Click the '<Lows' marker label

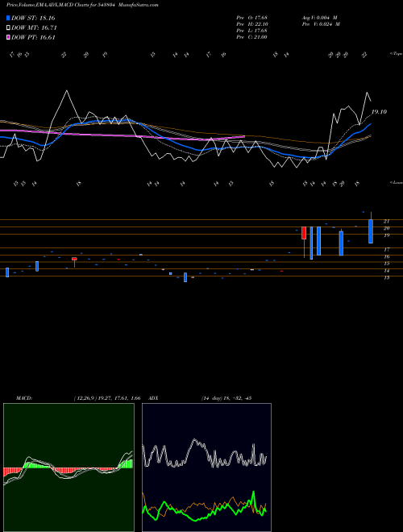[396, 182]
